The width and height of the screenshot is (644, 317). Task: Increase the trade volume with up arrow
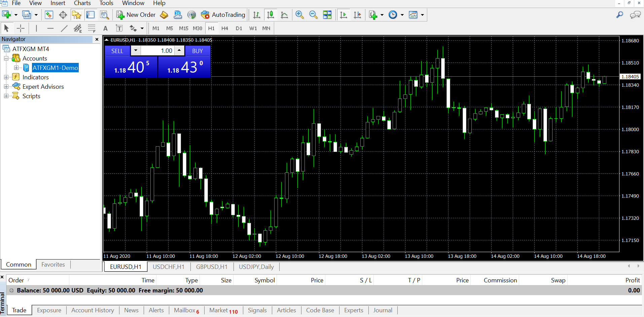179,51
